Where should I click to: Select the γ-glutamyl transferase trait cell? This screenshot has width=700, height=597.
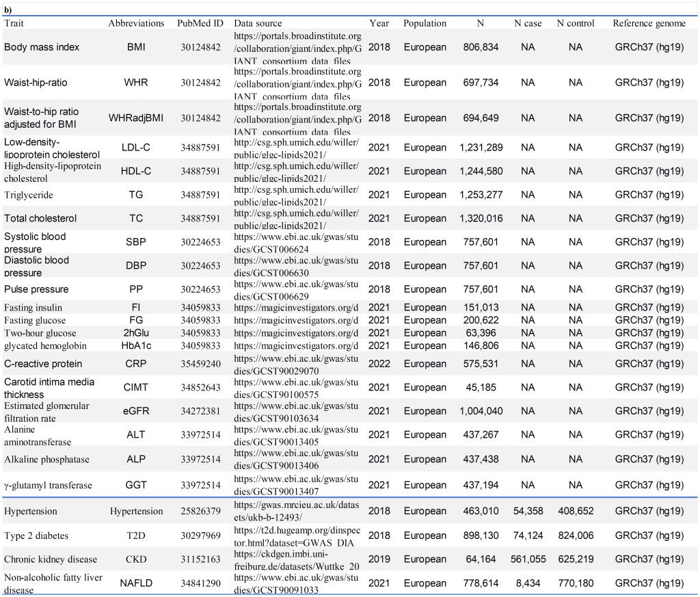point(48,486)
